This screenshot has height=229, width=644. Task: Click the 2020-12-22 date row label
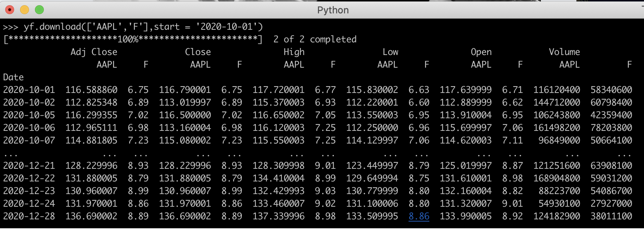coord(29,178)
